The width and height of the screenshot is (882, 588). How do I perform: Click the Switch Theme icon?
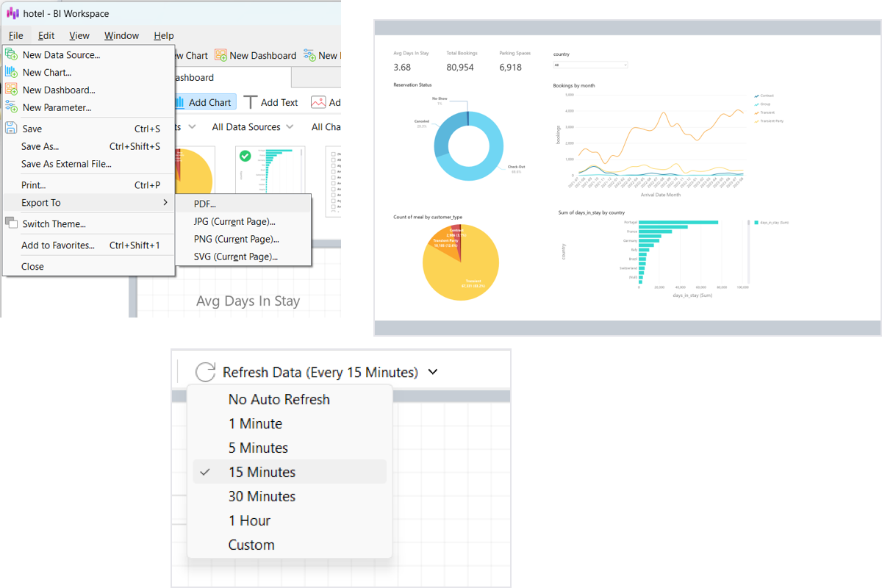point(11,223)
